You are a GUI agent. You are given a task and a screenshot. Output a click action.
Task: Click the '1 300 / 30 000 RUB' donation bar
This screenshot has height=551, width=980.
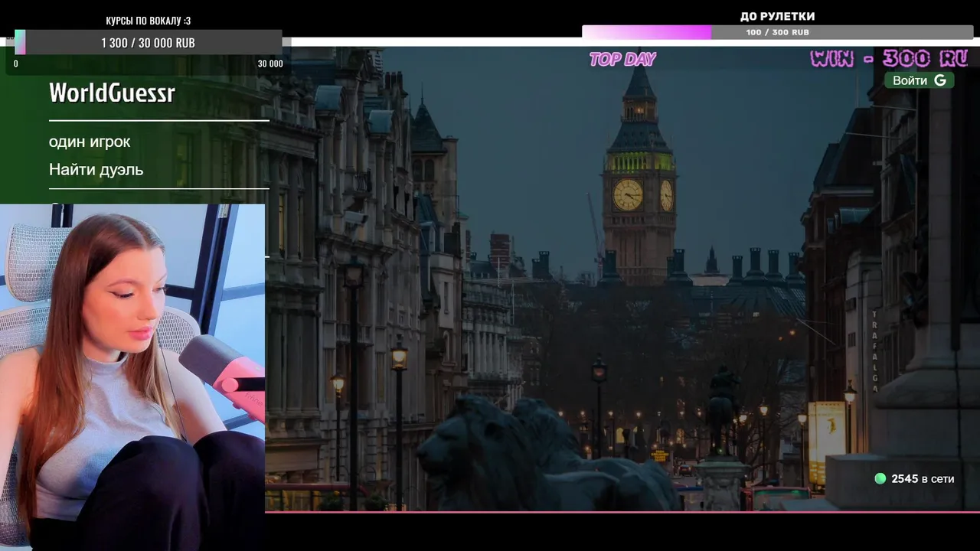[x=149, y=43]
